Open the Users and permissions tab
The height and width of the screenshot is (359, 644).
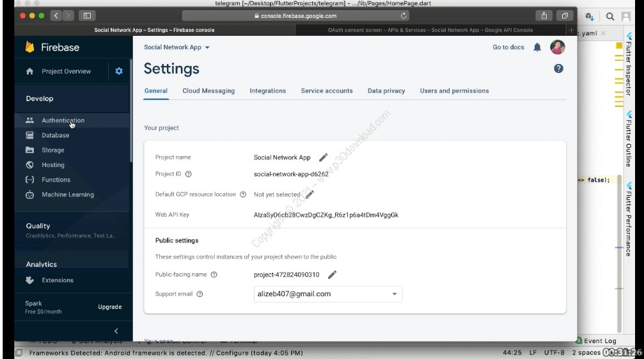(x=454, y=91)
